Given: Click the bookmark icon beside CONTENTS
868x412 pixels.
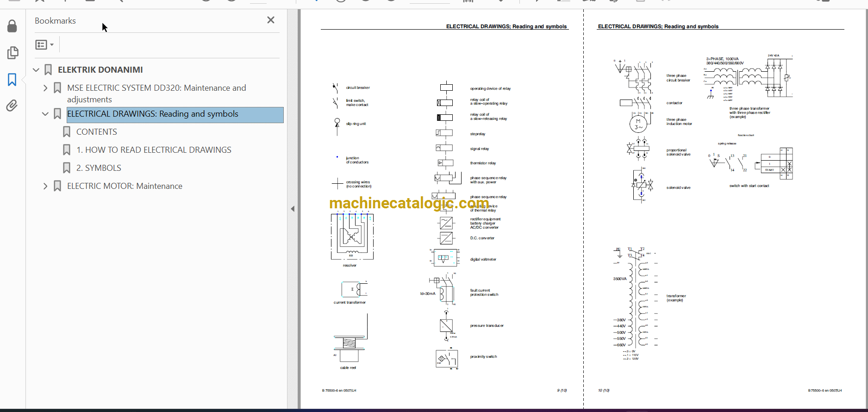Looking at the screenshot, I should tap(67, 132).
